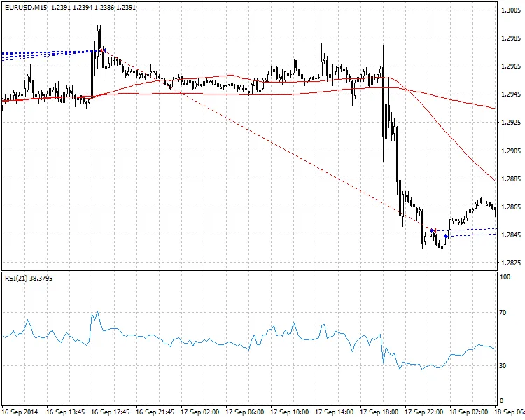This screenshot has height=420, width=525.
Task: Click the 1.3005 price axis label
Action: point(509,10)
